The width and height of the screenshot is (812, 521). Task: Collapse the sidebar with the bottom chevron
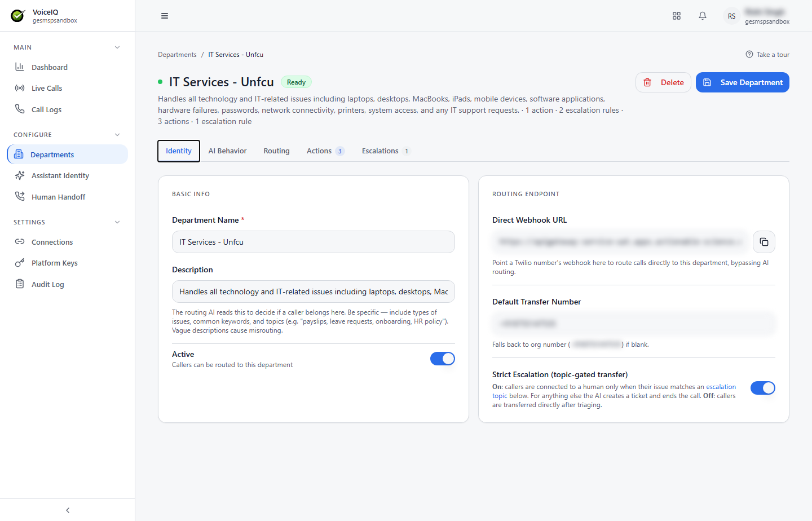(x=68, y=510)
